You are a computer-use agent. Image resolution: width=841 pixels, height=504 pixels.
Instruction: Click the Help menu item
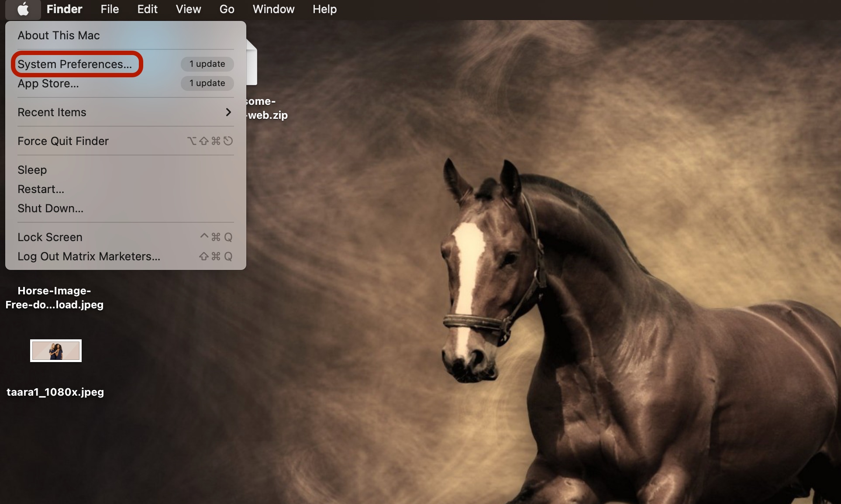324,9
